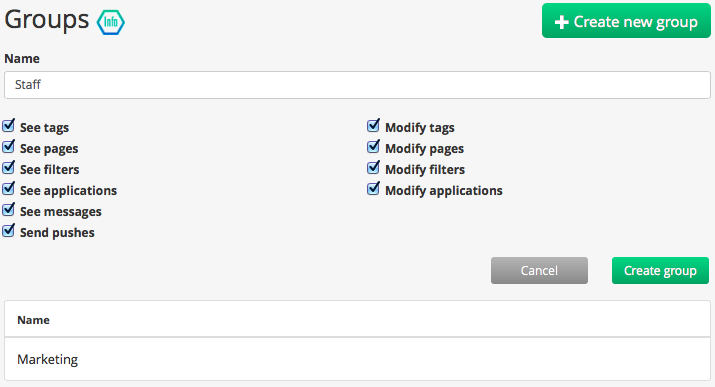The width and height of the screenshot is (715, 387).
Task: Click the plus icon in Create new group
Action: click(561, 22)
